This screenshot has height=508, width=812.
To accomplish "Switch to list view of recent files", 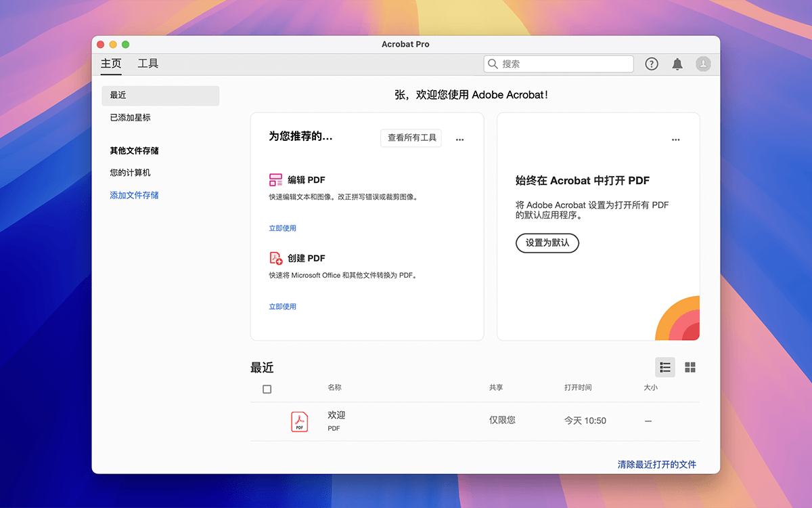I will pyautogui.click(x=665, y=367).
